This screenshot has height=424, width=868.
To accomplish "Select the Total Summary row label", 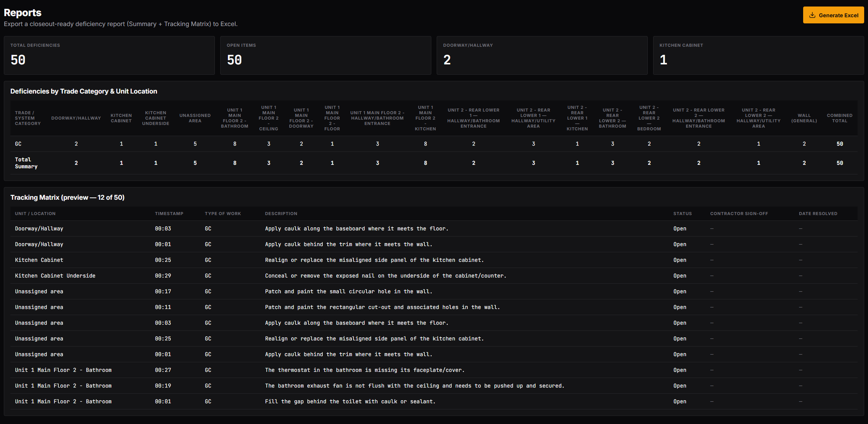I will coord(26,163).
